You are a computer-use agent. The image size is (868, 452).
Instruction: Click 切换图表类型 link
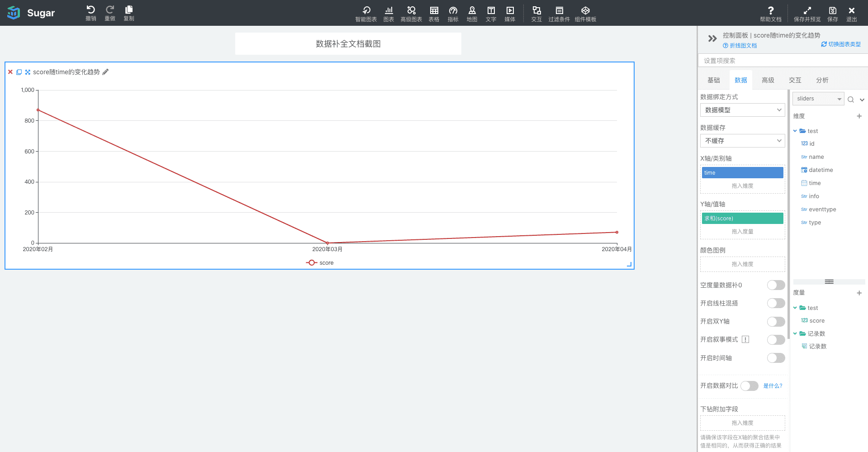tap(841, 44)
